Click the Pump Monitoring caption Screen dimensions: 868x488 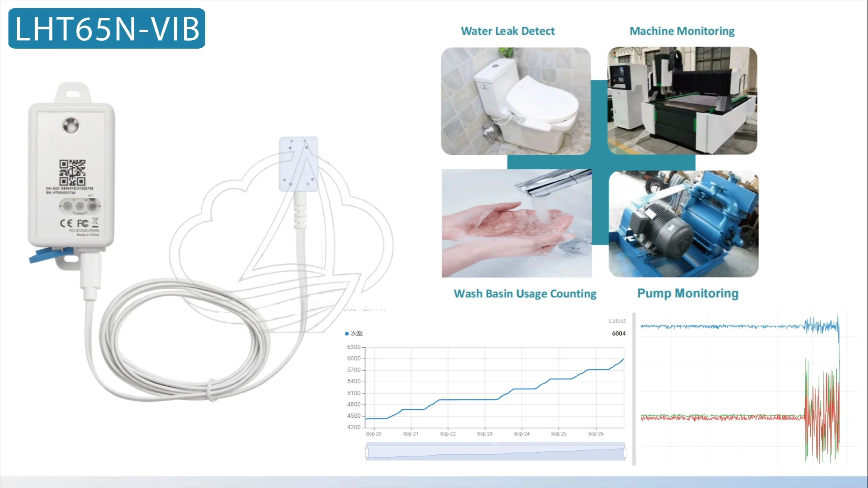pyautogui.click(x=688, y=293)
